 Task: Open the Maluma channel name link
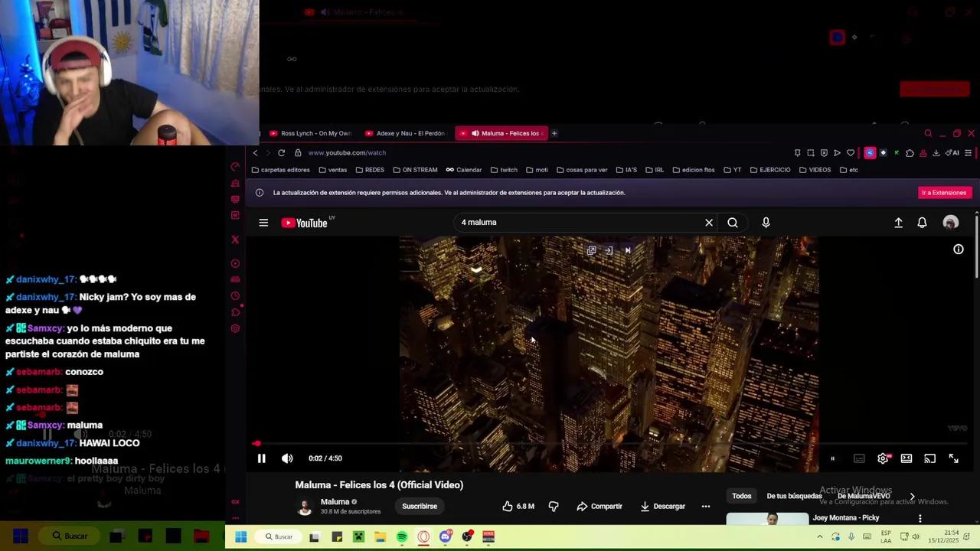(335, 502)
